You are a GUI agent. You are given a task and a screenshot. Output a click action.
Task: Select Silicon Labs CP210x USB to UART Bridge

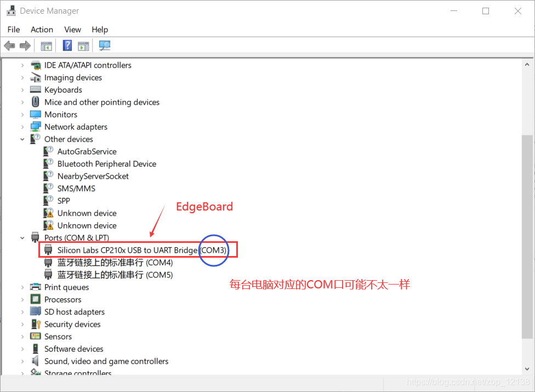click(141, 250)
